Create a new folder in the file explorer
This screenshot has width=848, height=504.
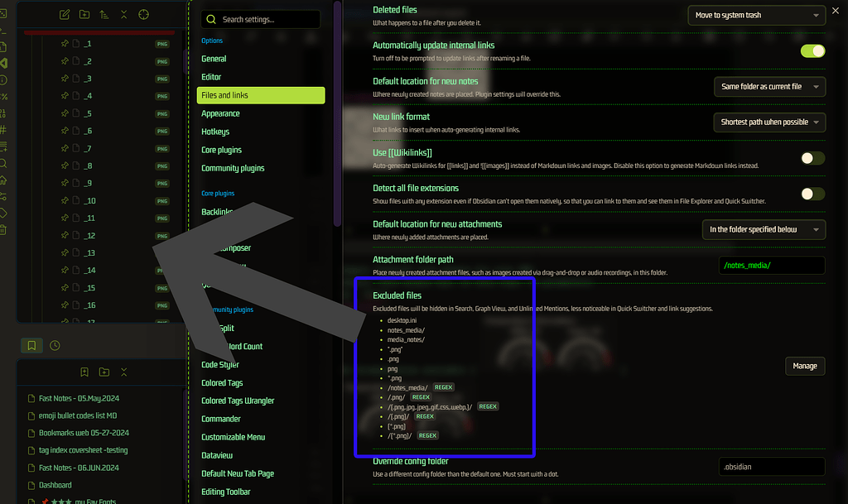tap(84, 14)
